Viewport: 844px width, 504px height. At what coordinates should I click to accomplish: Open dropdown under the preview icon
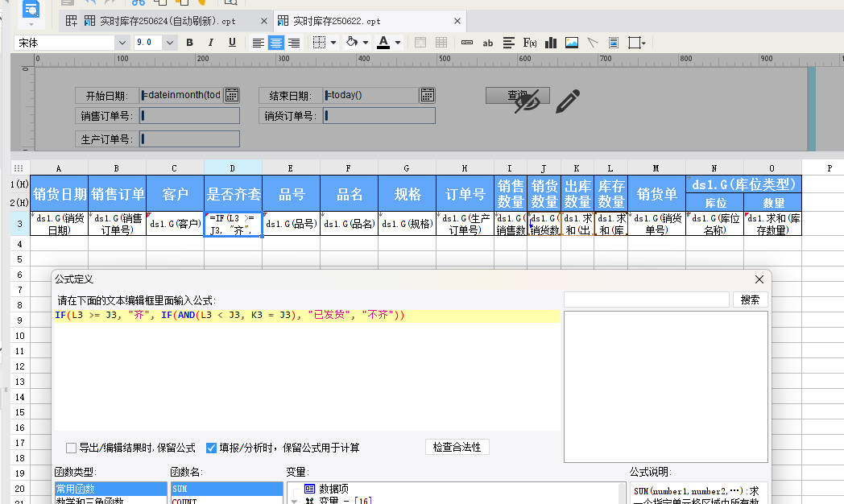31,24
